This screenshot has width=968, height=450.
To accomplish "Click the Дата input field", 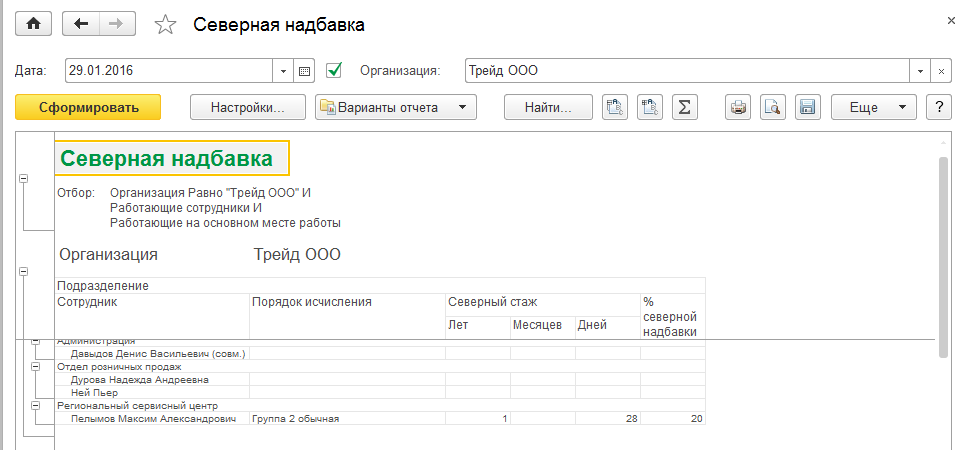I will click(169, 71).
